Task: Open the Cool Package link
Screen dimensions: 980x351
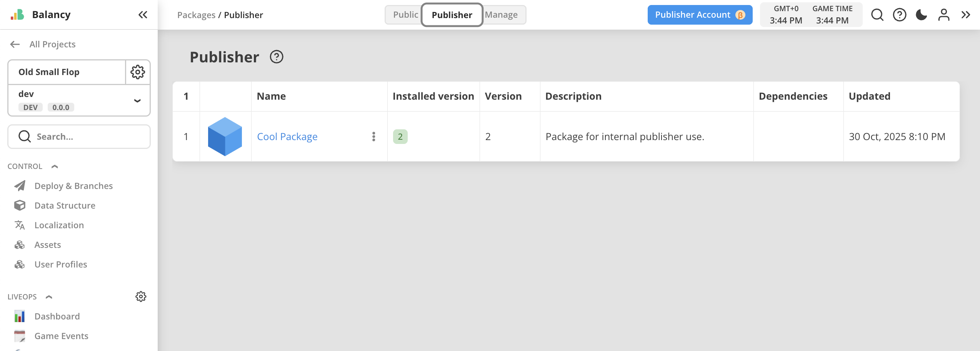Action: tap(287, 136)
